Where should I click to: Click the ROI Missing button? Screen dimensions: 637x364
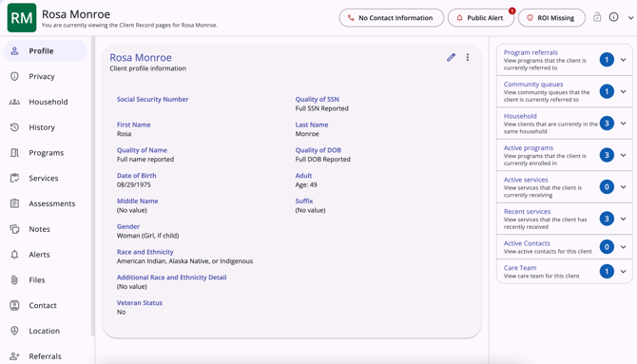coord(551,18)
